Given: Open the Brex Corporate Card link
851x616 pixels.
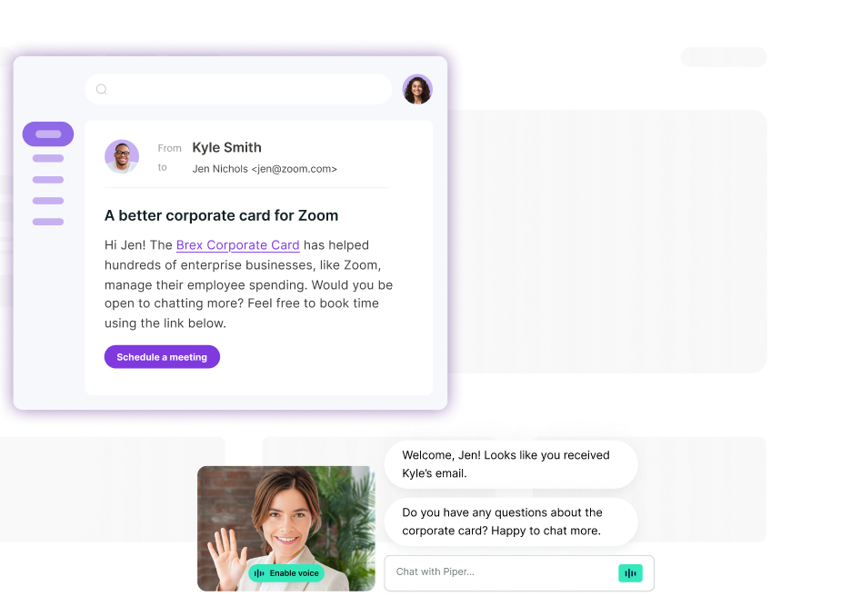Looking at the screenshot, I should coord(237,245).
